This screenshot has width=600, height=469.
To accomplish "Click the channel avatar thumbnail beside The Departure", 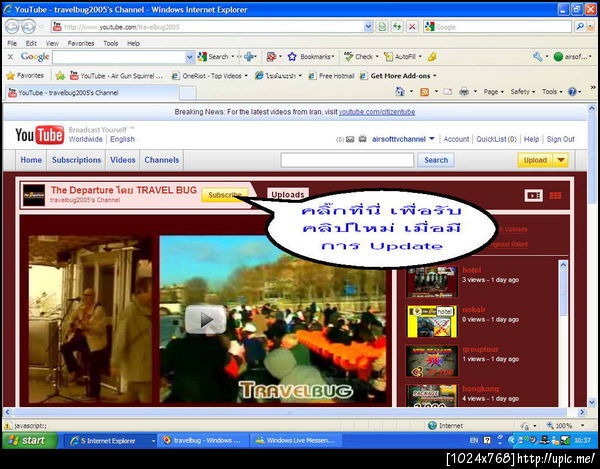I will (34, 195).
